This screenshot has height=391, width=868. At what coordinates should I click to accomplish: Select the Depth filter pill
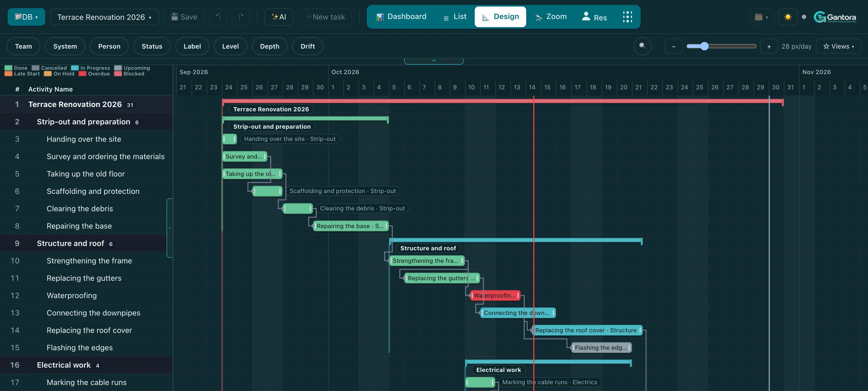(270, 46)
